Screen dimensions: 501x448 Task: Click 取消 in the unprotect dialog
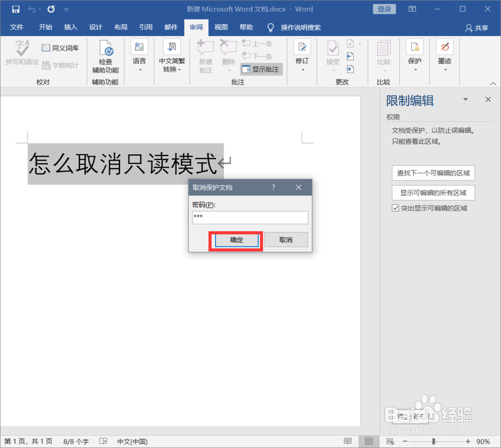(x=286, y=240)
